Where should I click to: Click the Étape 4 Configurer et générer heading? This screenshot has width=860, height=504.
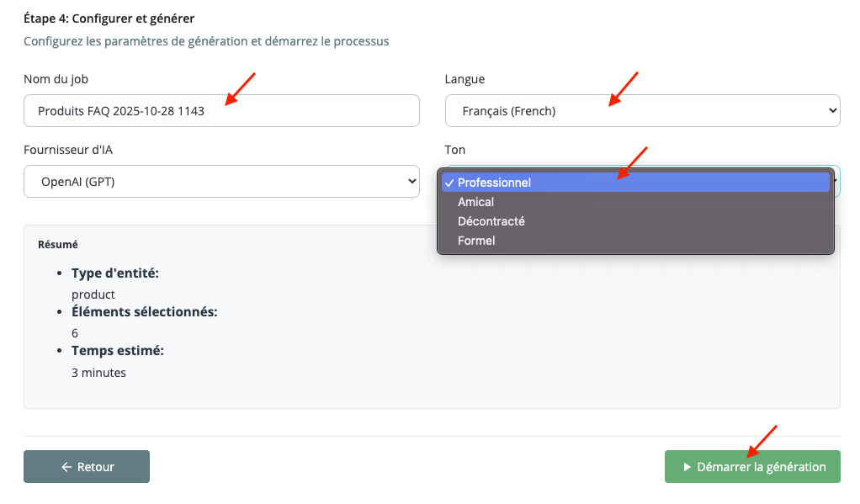coord(114,18)
